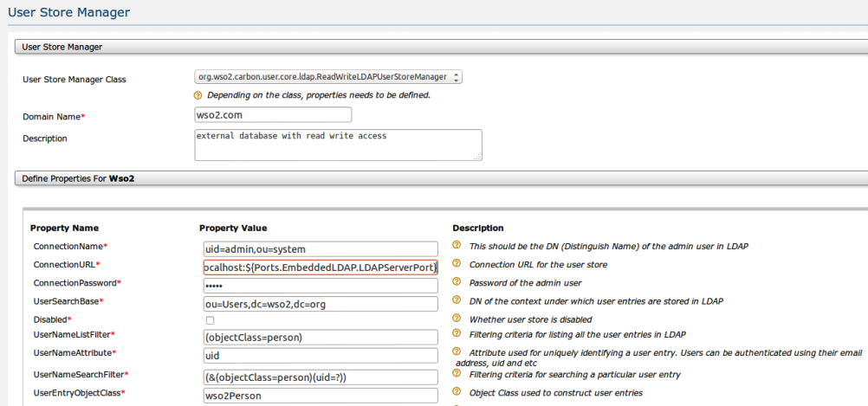
Task: Click the ConnectionName value field
Action: (321, 249)
